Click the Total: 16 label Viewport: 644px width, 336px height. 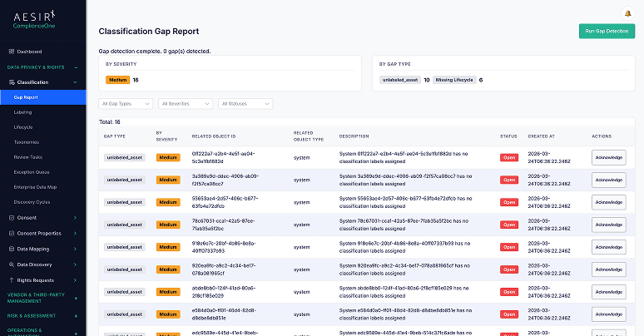(x=110, y=122)
